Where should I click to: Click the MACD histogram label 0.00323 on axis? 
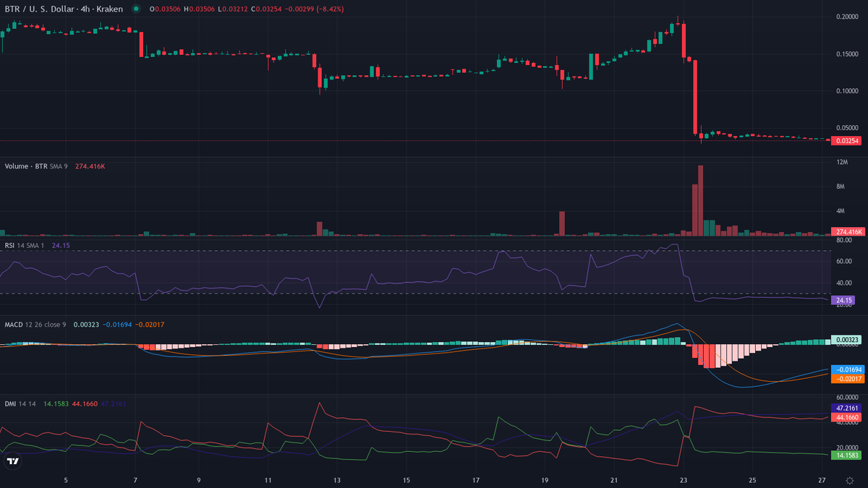pyautogui.click(x=847, y=339)
